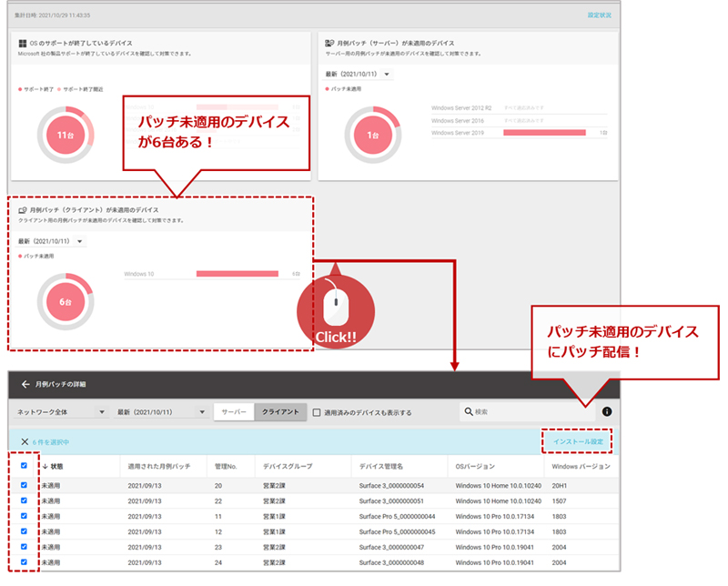This screenshot has width=728, height=586.
Task: Uncheck the checkbox for row 管理No. 11
Action: pos(24,515)
